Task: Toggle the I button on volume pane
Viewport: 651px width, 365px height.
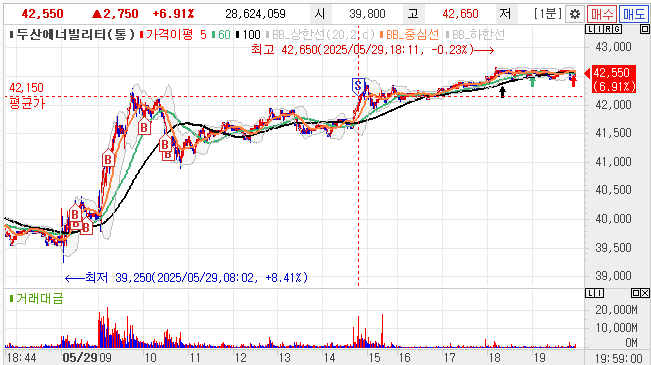Action: (x=599, y=293)
